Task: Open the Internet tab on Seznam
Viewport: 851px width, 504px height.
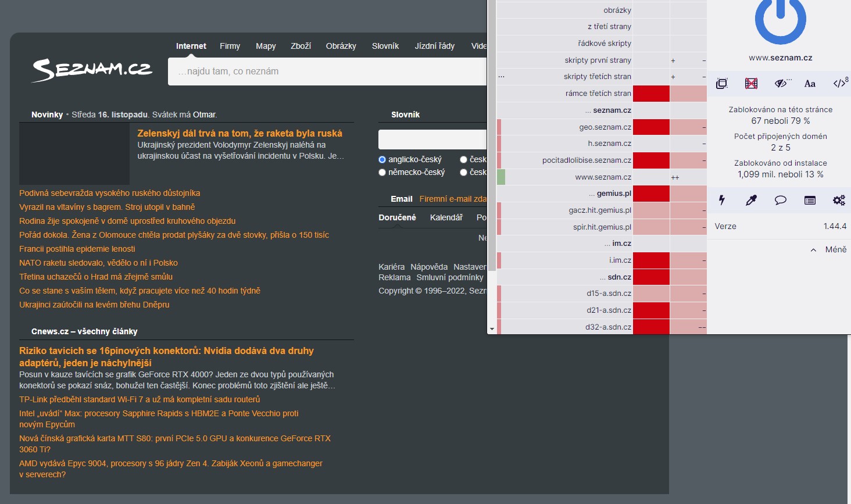Action: pyautogui.click(x=191, y=46)
